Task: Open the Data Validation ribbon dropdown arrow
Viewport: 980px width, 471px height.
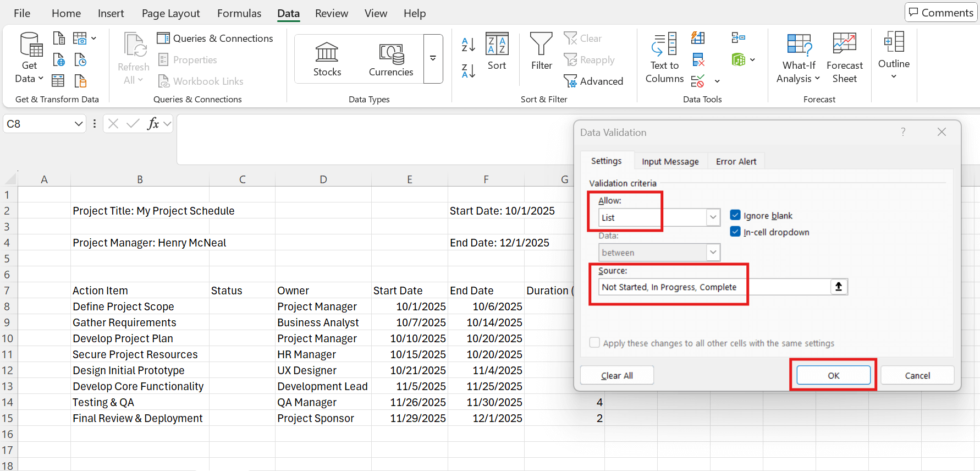Action: (x=717, y=81)
